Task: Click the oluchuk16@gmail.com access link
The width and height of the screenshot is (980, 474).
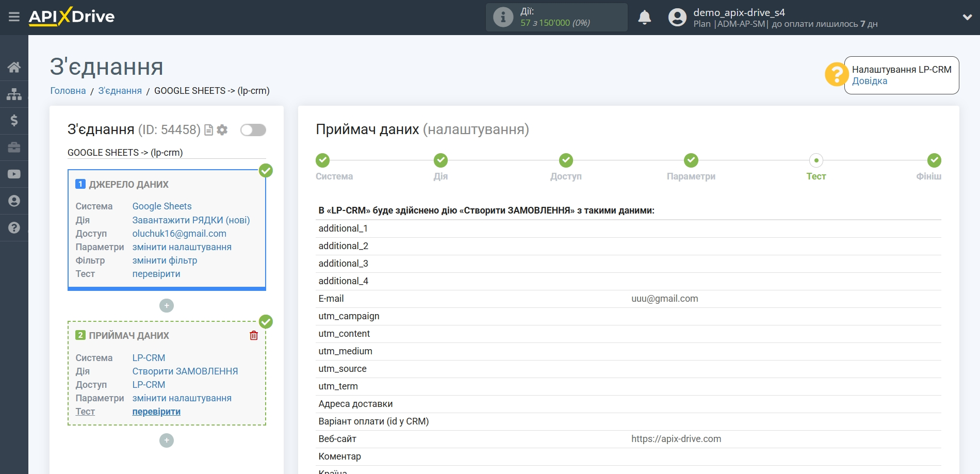Action: click(179, 234)
